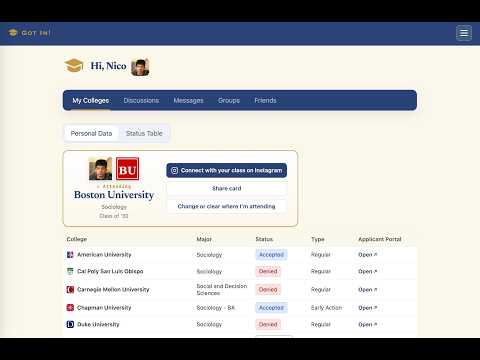Switch to the Status Table view
The image size is (480, 360).
(x=144, y=133)
